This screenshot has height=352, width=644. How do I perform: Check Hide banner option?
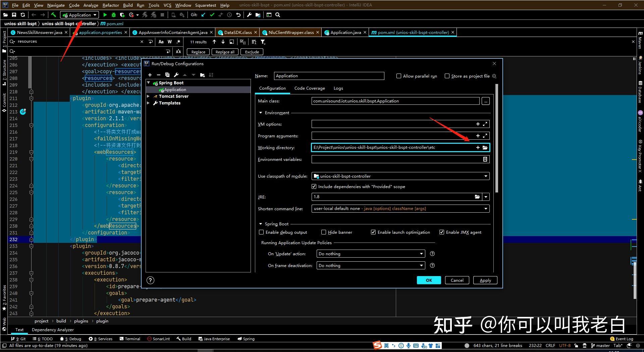[324, 232]
